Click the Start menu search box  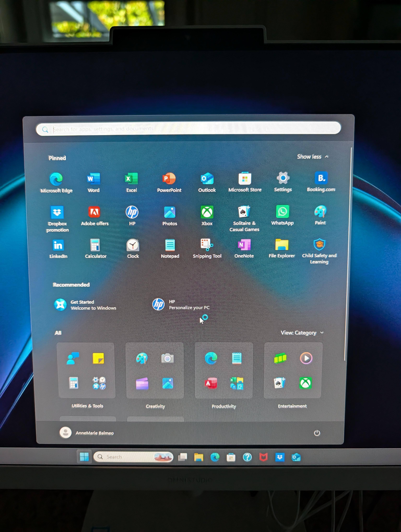(188, 129)
